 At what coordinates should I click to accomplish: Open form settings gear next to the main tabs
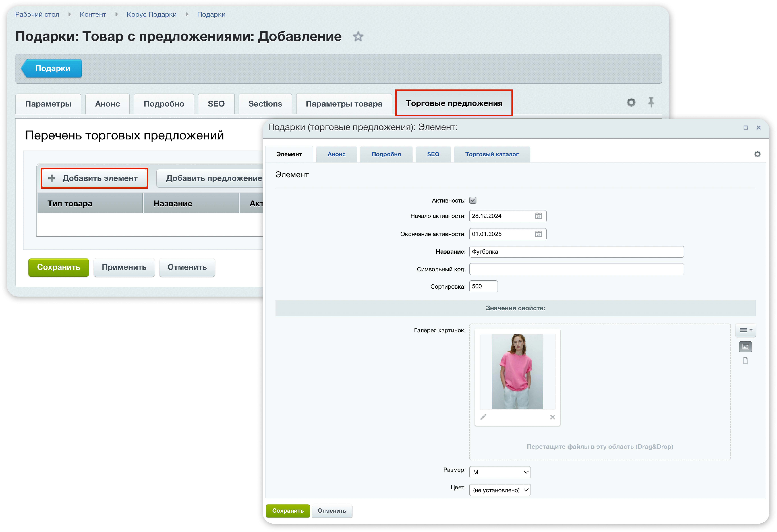point(631,102)
